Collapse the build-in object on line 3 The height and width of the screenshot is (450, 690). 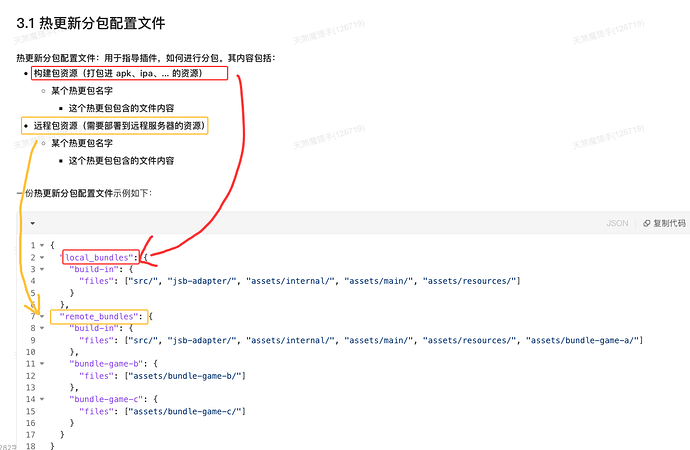42,269
